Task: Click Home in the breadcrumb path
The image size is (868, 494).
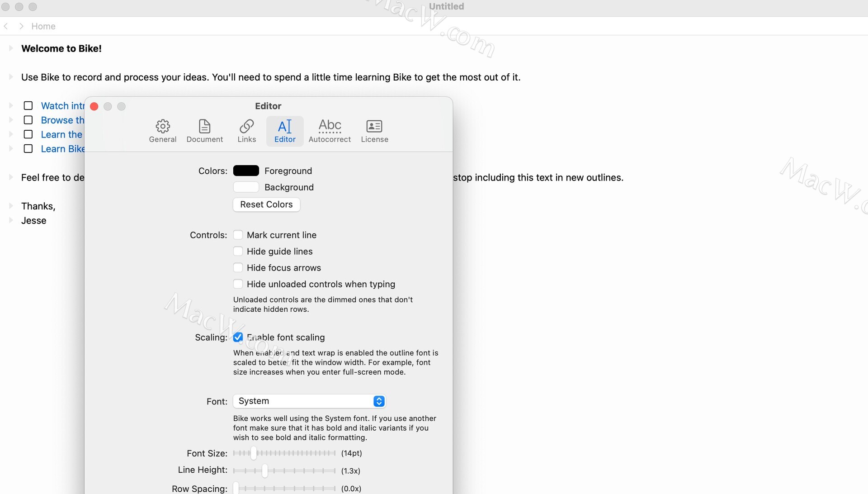Action: click(43, 26)
